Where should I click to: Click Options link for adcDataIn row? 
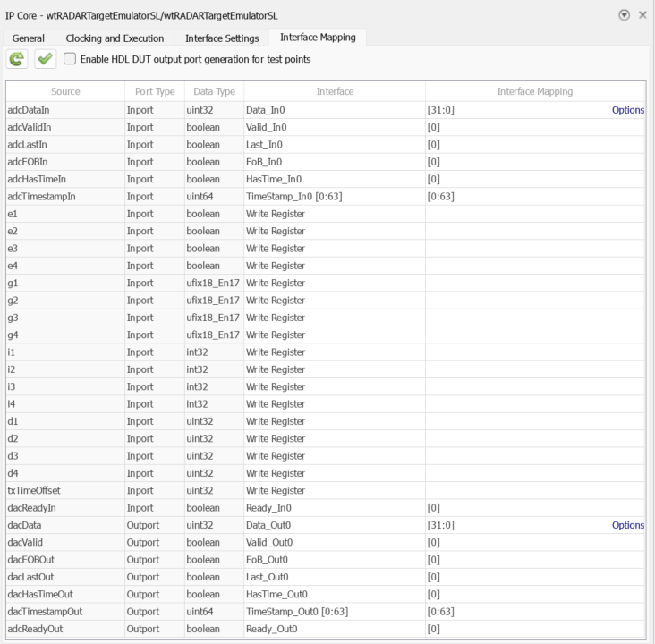click(x=627, y=110)
